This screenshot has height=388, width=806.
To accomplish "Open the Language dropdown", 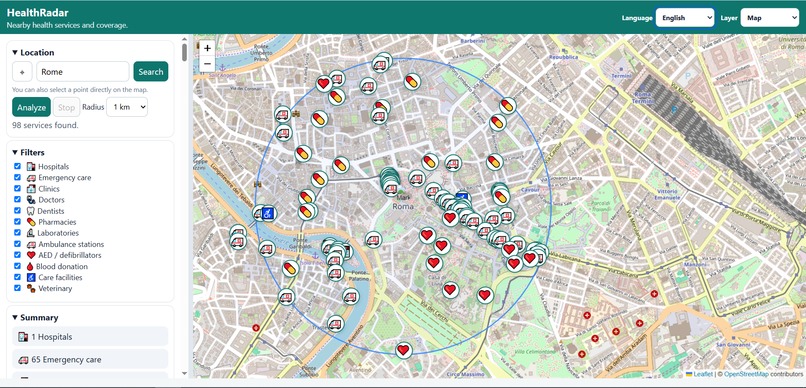I will coord(685,18).
